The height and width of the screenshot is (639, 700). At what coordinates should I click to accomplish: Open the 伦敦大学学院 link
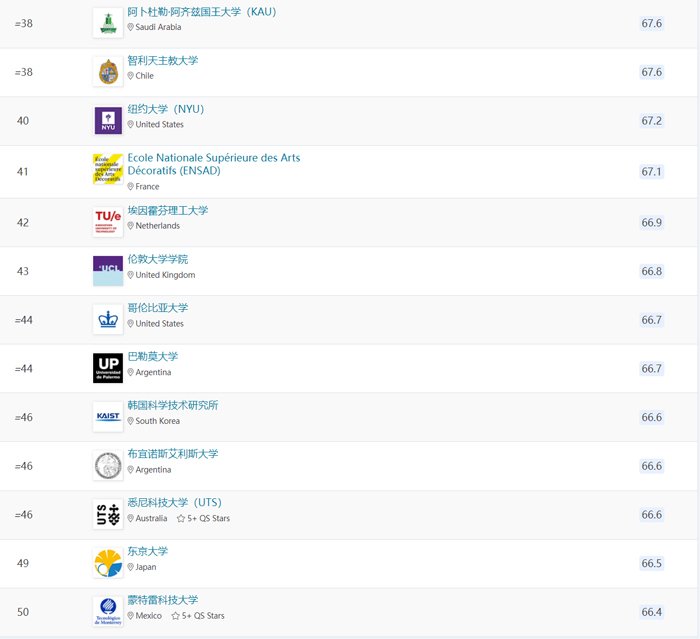(x=158, y=259)
